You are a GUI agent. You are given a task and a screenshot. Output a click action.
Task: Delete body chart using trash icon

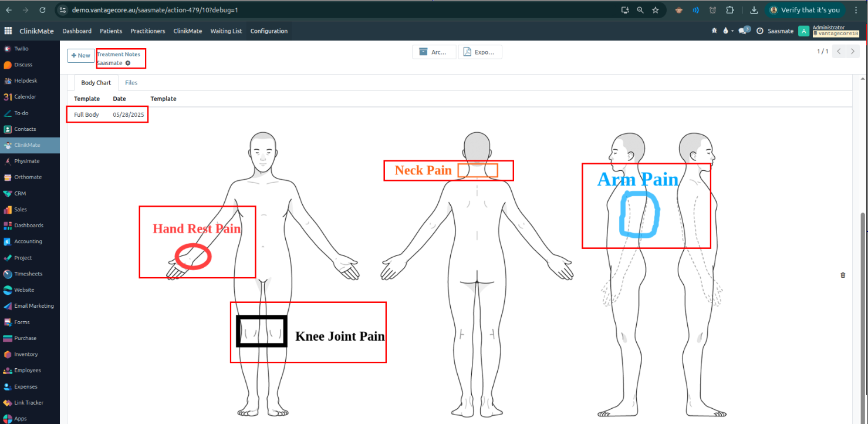coord(843,275)
